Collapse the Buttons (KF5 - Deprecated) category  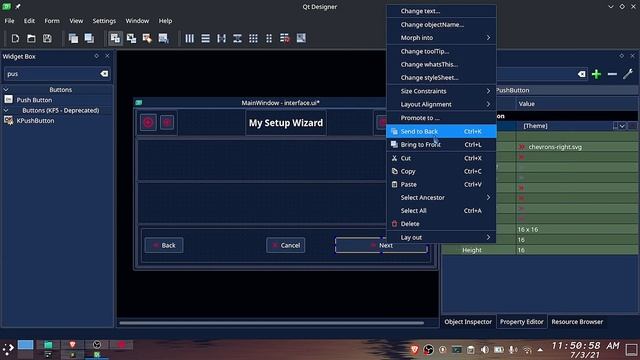[6, 110]
